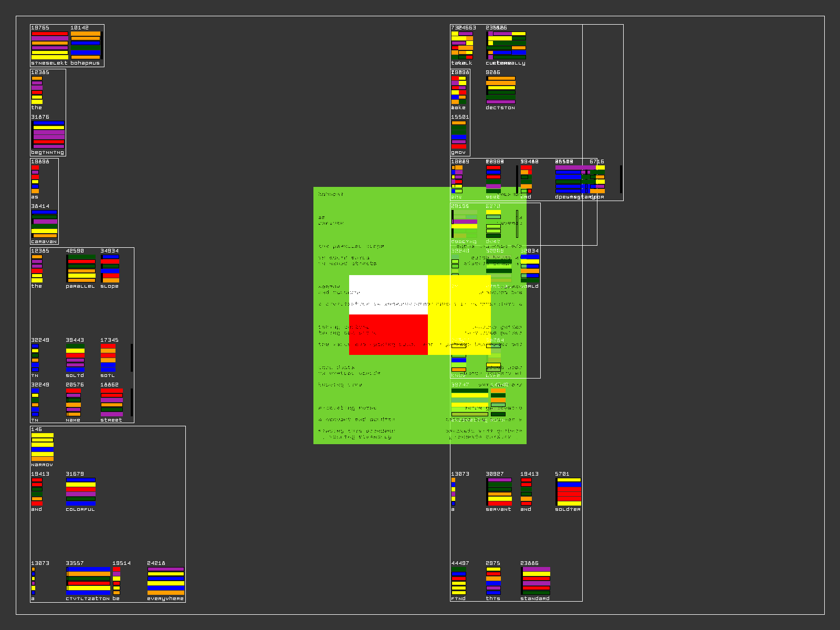Viewport: 840px width, 630px height.
Task: Click the 'solid' word glyph
Action: (x=75, y=358)
